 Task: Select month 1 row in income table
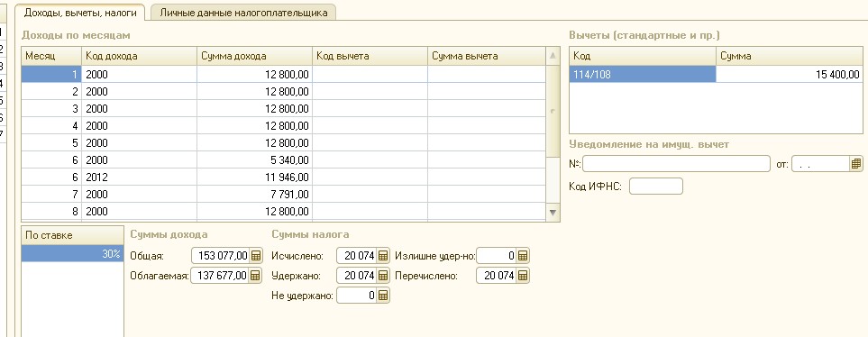pyautogui.click(x=283, y=74)
